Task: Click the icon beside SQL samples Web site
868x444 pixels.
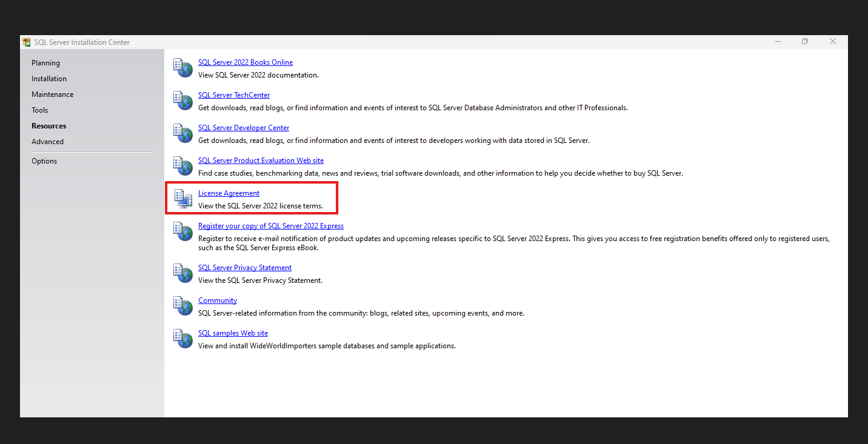Action: click(x=182, y=339)
